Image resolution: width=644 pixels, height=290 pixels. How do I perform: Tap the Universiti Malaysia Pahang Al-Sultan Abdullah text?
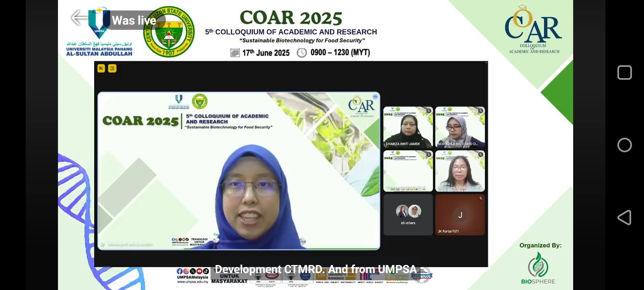coord(99,51)
